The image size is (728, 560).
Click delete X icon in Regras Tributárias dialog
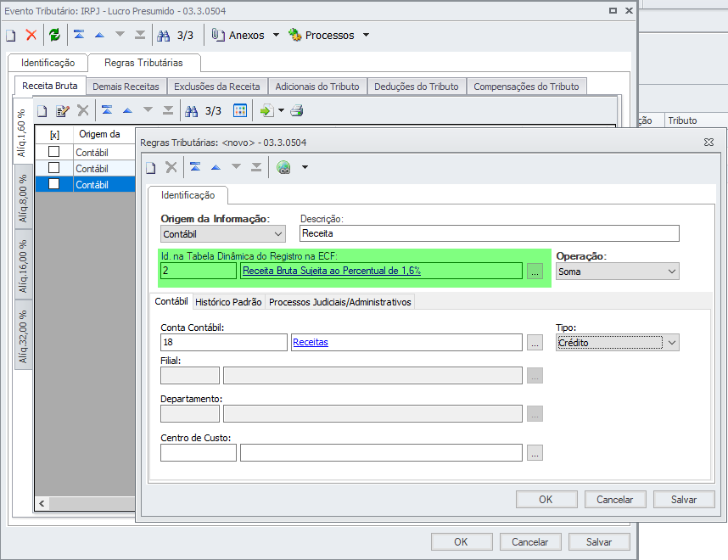click(x=171, y=167)
